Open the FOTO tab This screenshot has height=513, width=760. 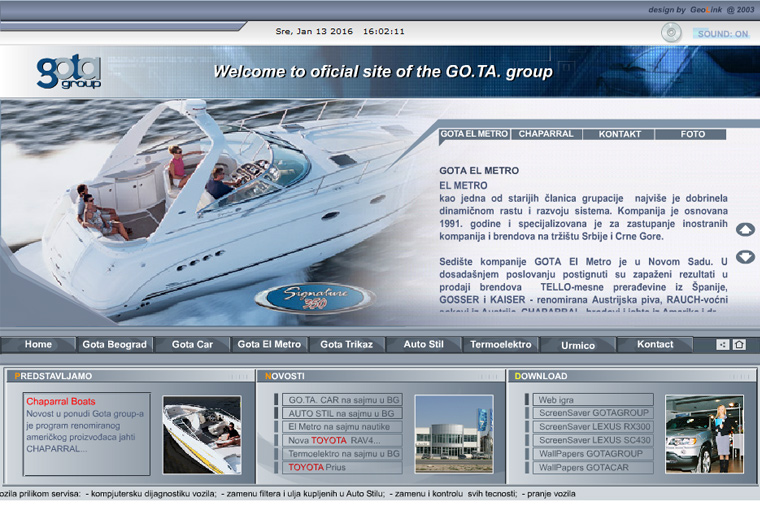(692, 134)
